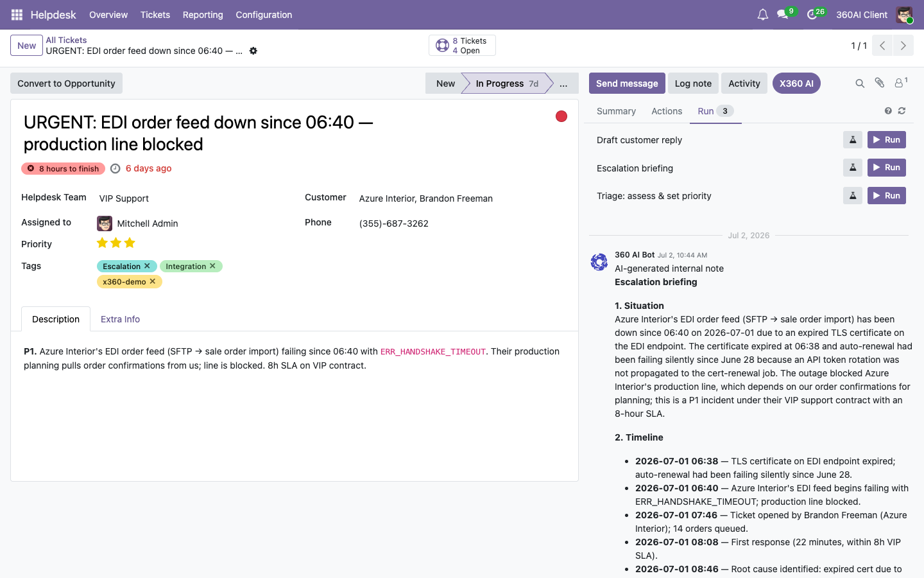Refresh the X360 AI panel
This screenshot has width=924, height=578.
[902, 111]
